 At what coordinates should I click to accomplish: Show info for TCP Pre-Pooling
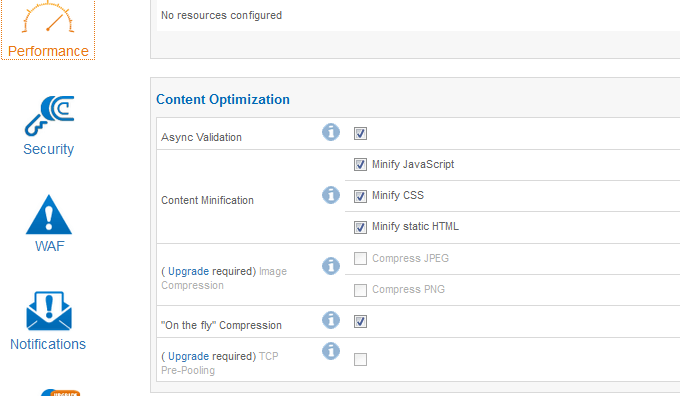331,351
